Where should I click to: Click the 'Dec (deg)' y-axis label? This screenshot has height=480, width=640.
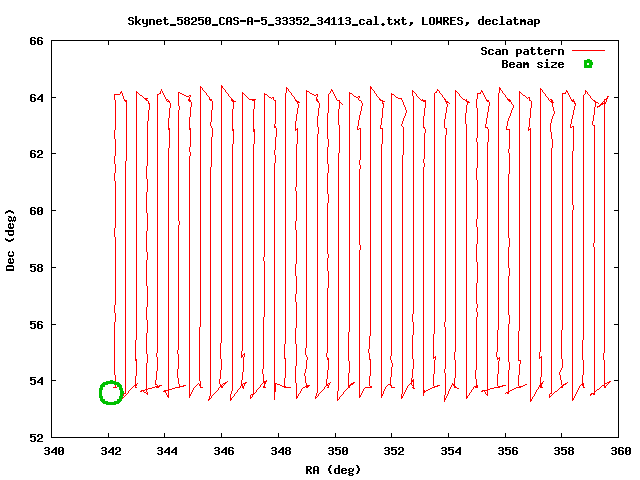tap(11, 239)
